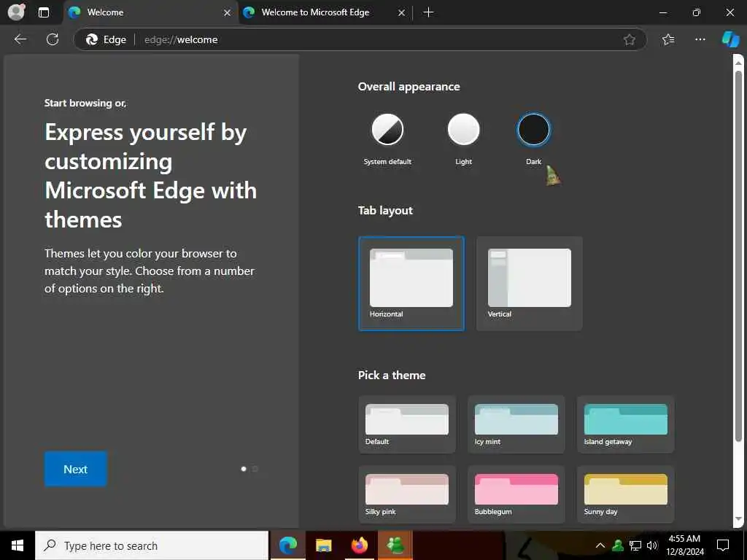The width and height of the screenshot is (747, 560).
Task: Add this page to favorites star
Action: click(x=630, y=39)
